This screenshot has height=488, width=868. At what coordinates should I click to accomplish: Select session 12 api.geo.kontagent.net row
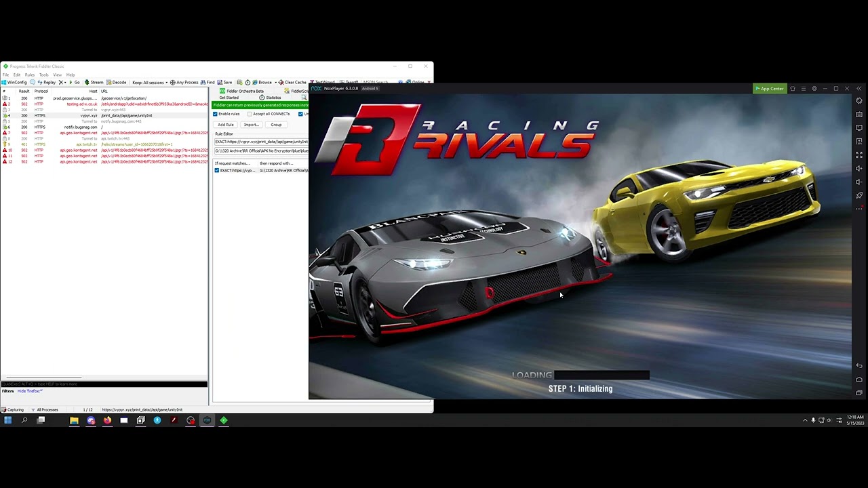tap(104, 161)
